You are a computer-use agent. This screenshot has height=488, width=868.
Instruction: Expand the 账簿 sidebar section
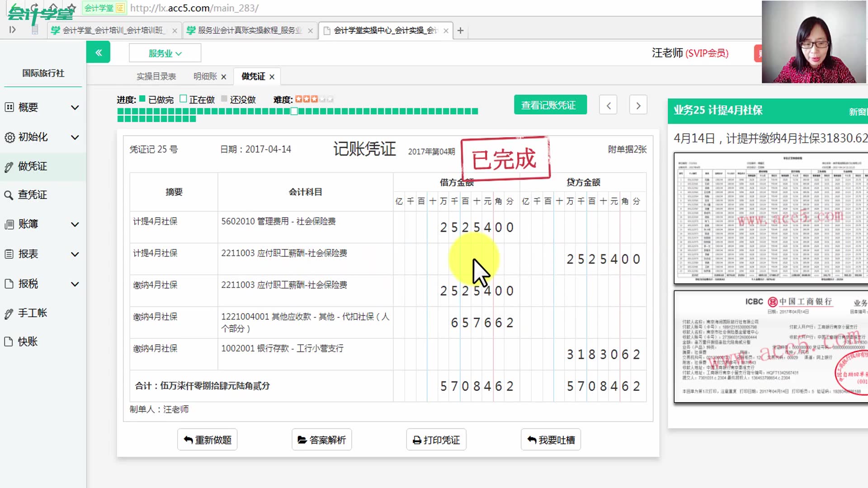[75, 224]
